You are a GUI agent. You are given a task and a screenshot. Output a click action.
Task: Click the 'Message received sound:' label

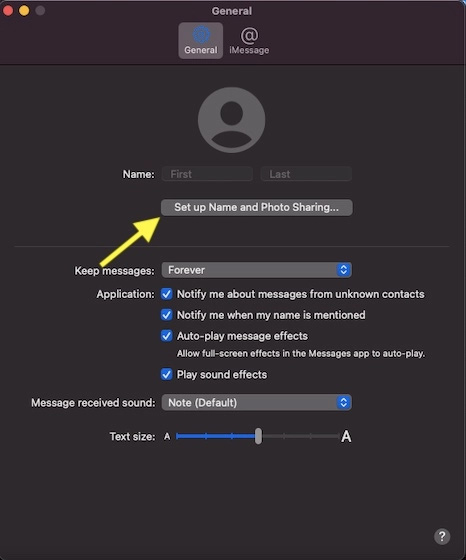point(93,403)
